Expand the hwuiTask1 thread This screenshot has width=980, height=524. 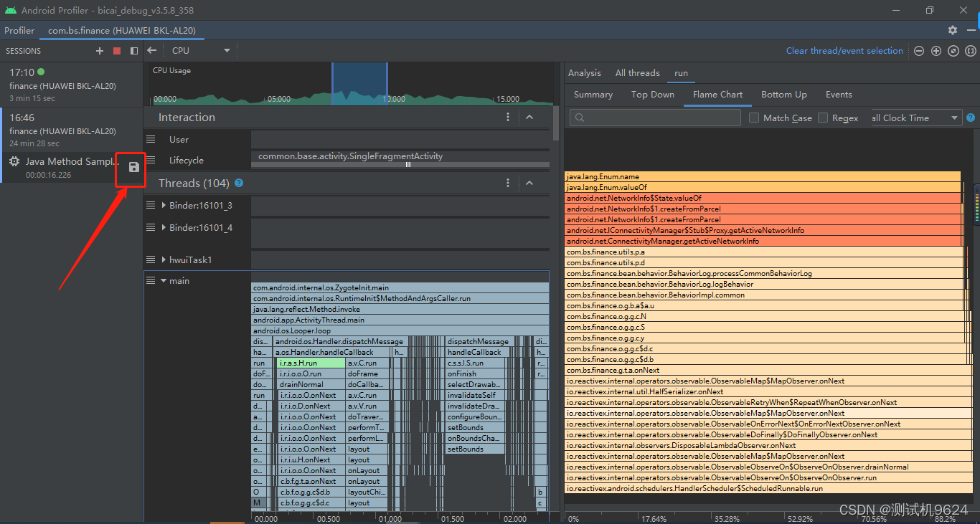[x=164, y=260]
